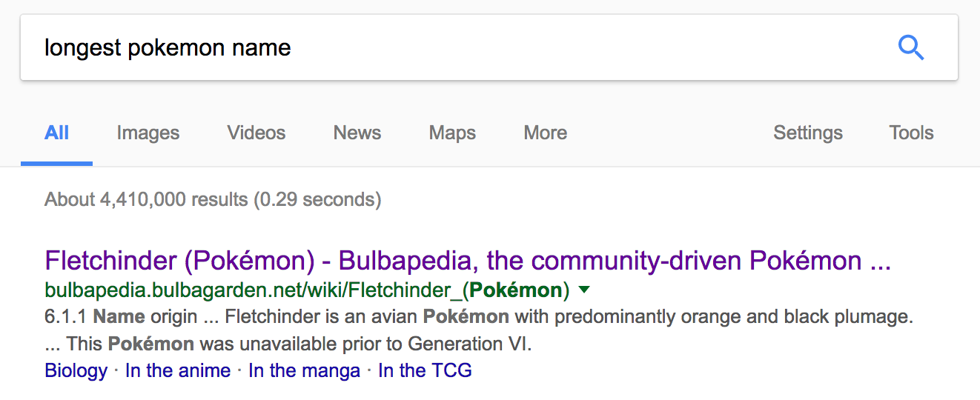Select the All results tab
This screenshot has height=400, width=980.
pyautogui.click(x=57, y=133)
